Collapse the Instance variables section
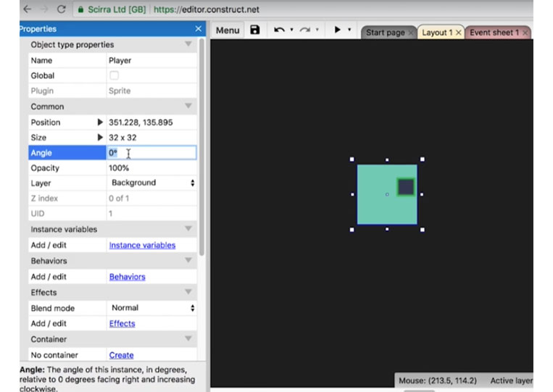Viewport: 553px width, 392px height. (188, 229)
